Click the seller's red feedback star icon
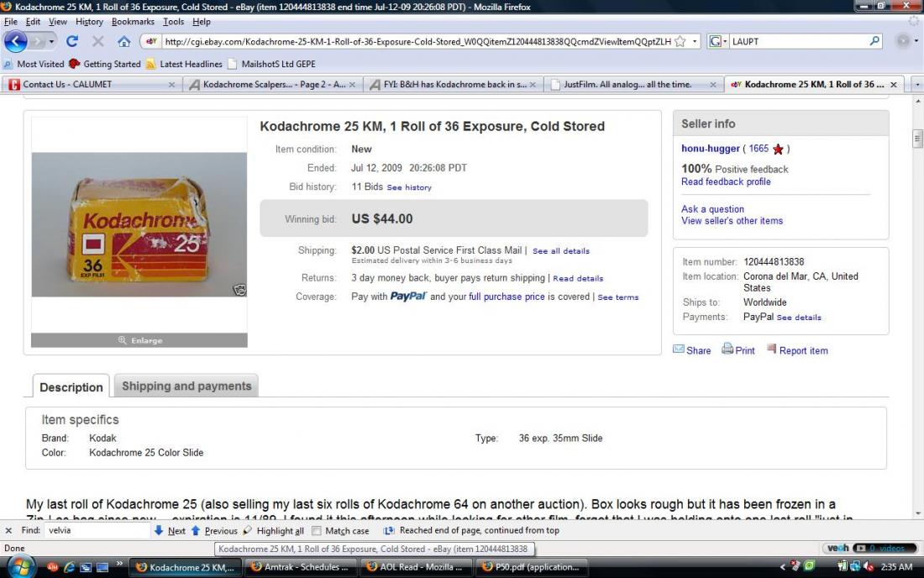This screenshot has height=578, width=924. click(x=778, y=149)
